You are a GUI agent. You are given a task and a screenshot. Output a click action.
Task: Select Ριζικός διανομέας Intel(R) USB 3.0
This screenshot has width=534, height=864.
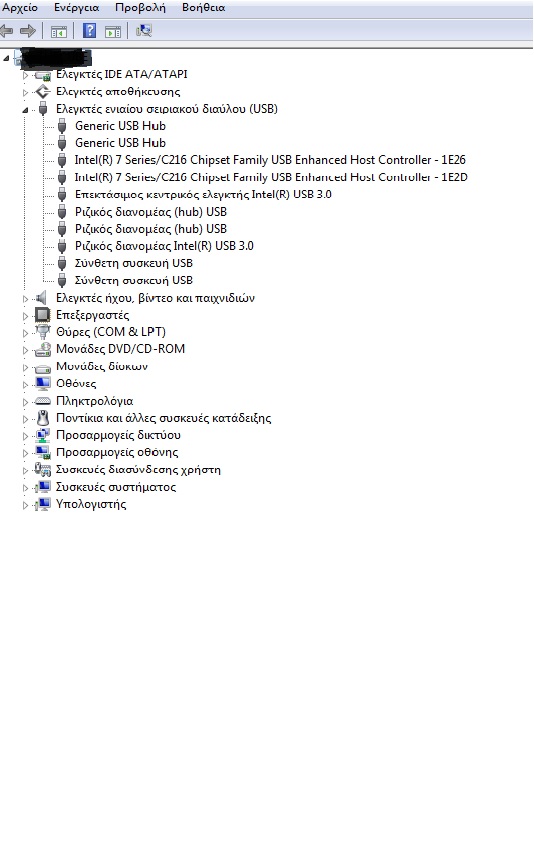click(164, 246)
